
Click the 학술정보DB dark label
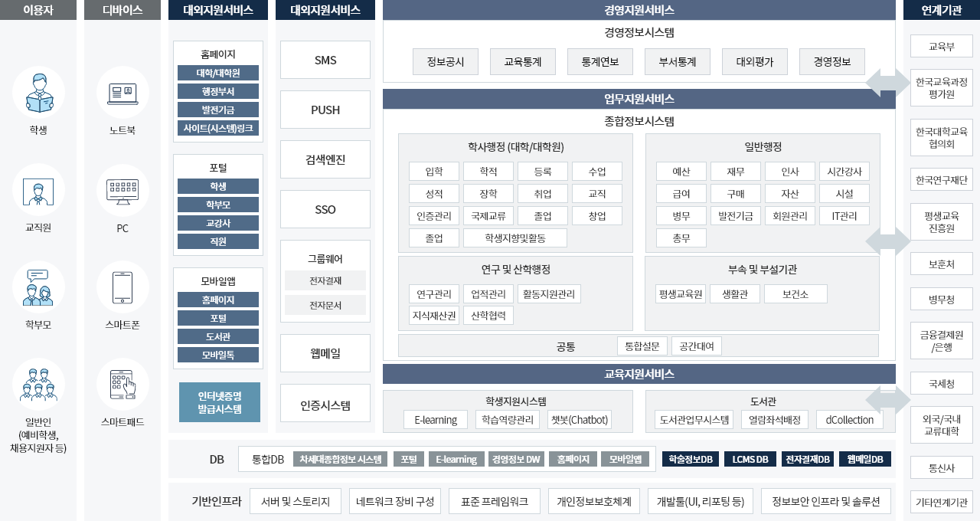tap(690, 459)
